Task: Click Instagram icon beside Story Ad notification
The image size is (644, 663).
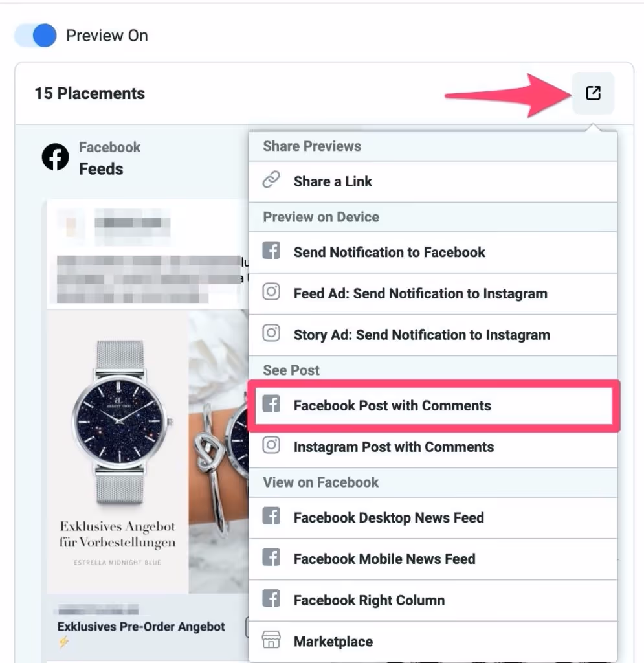Action: pos(271,333)
